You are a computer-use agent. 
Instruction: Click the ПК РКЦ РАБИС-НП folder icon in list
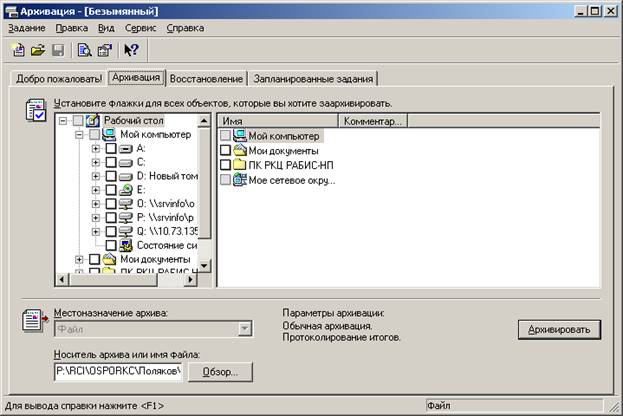click(240, 164)
